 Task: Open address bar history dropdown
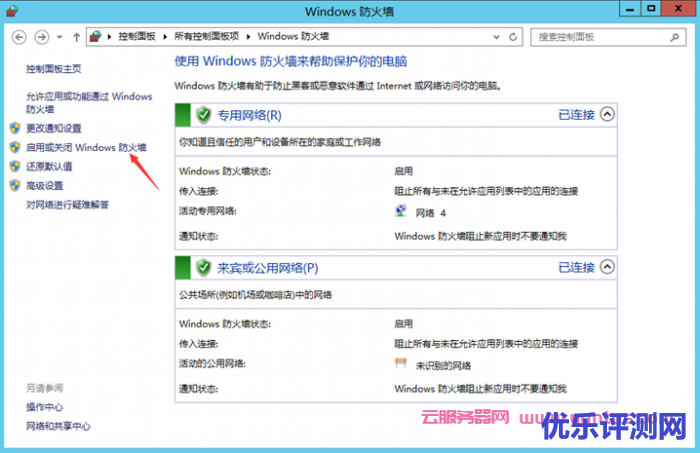point(496,37)
